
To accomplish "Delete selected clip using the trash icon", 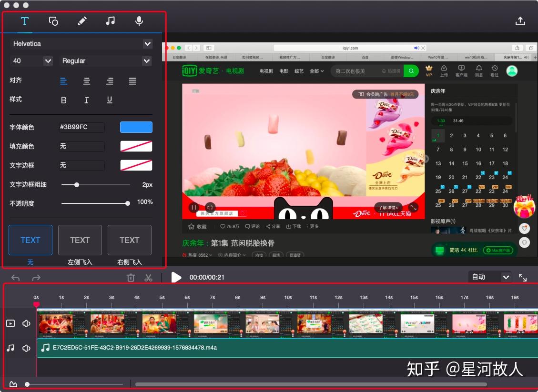I will coord(131,277).
